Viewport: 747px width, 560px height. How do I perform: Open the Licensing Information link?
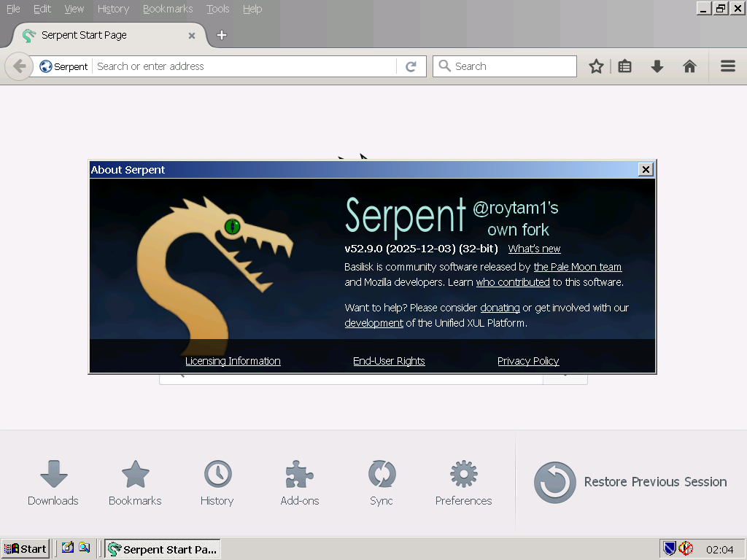[233, 361]
